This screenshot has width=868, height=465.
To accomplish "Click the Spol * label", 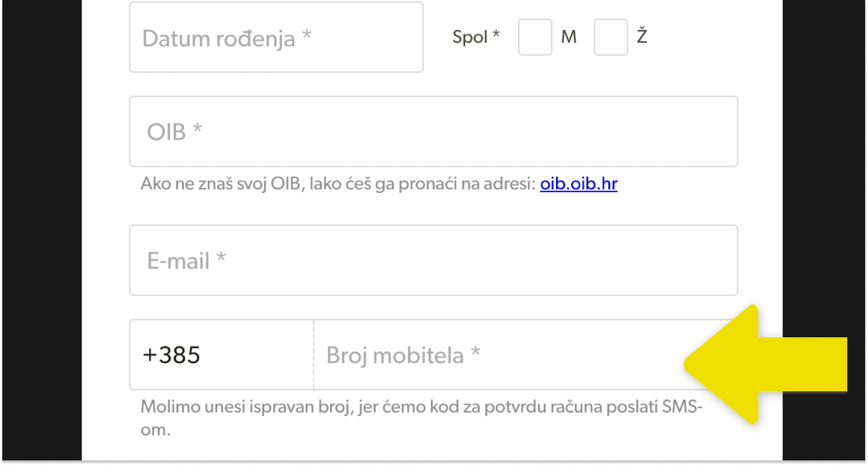I will 476,37.
